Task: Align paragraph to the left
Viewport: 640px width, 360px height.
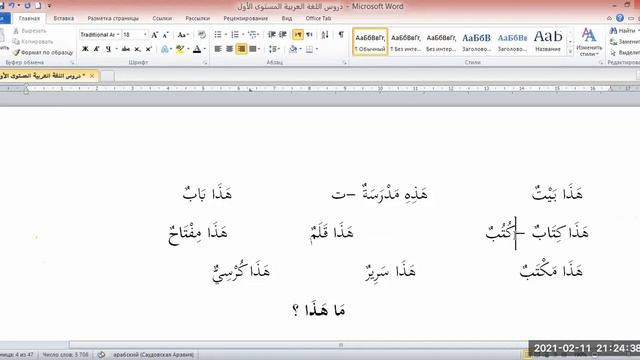Action: tap(218, 49)
